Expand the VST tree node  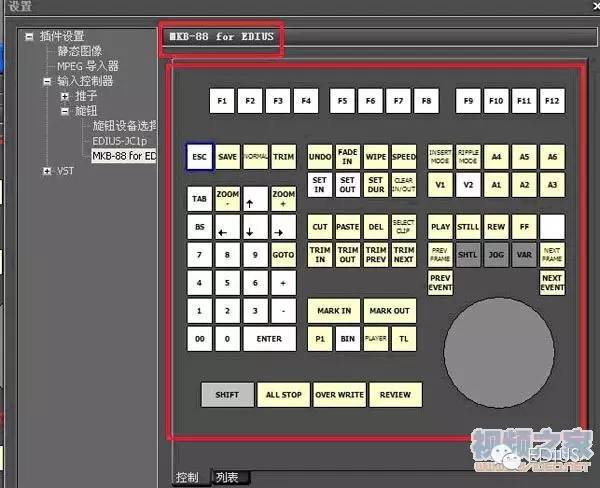(47, 171)
